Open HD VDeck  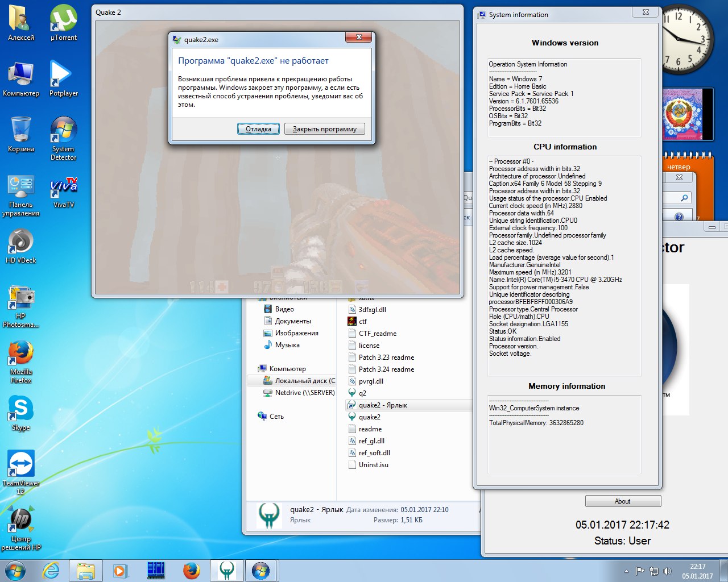pos(20,242)
